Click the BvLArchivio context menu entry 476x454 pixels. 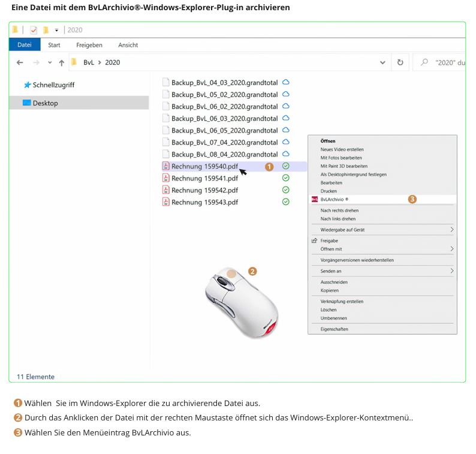pos(335,199)
